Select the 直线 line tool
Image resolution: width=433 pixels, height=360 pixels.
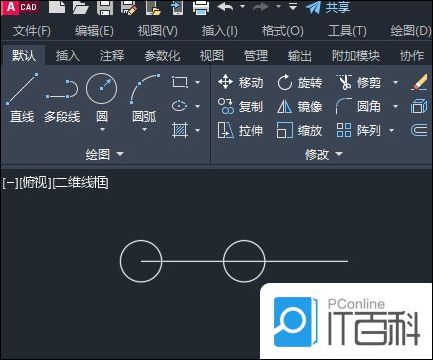22,98
